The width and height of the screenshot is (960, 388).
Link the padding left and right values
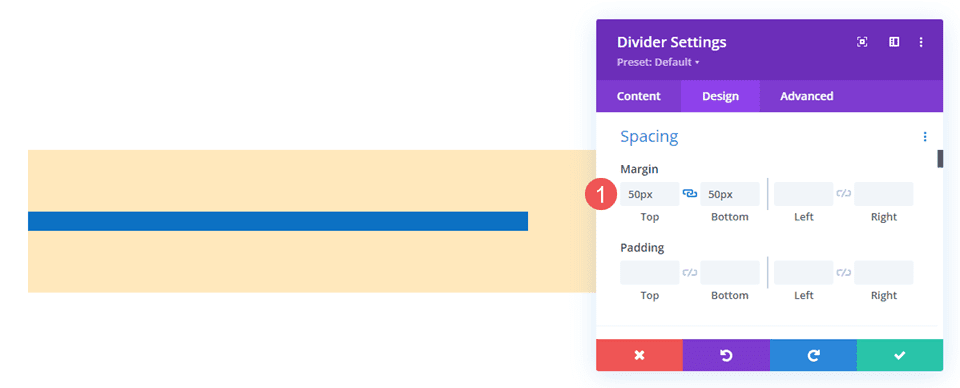pyautogui.click(x=844, y=272)
